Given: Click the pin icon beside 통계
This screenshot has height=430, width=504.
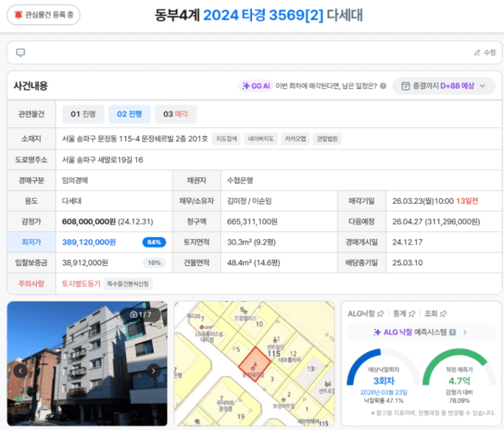Looking at the screenshot, I should click(x=412, y=313).
